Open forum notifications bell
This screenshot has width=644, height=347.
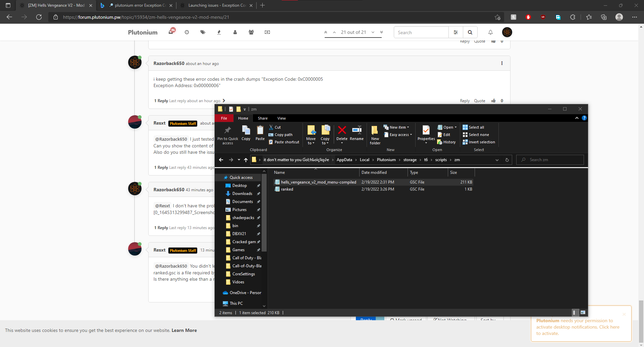coord(490,32)
